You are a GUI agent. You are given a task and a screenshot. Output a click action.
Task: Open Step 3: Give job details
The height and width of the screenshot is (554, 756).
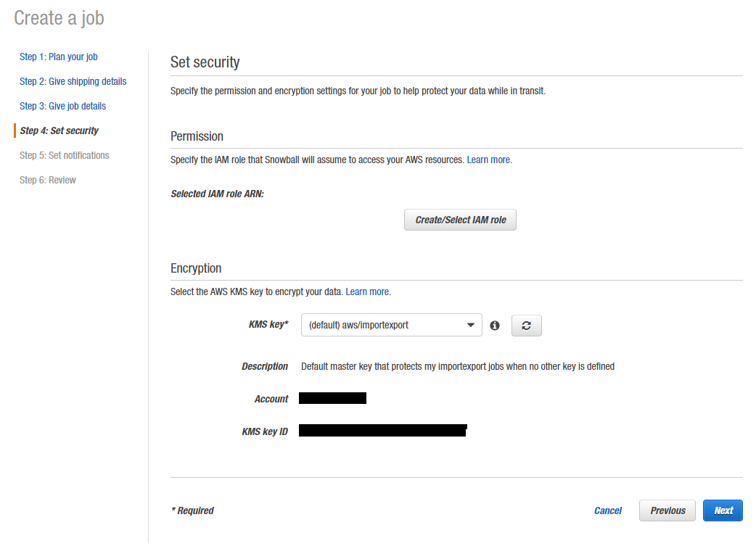coord(62,106)
